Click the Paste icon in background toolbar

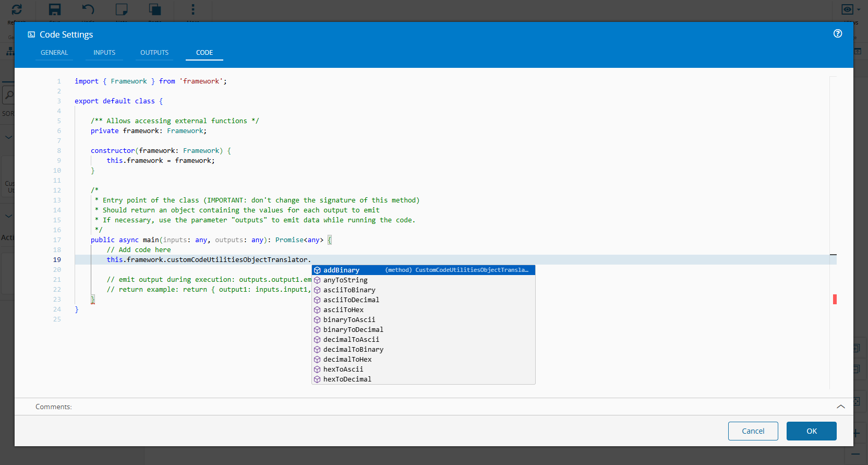click(155, 9)
